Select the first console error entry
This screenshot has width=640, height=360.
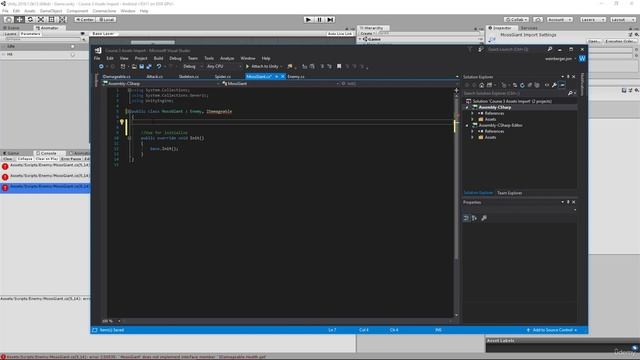coord(45,166)
